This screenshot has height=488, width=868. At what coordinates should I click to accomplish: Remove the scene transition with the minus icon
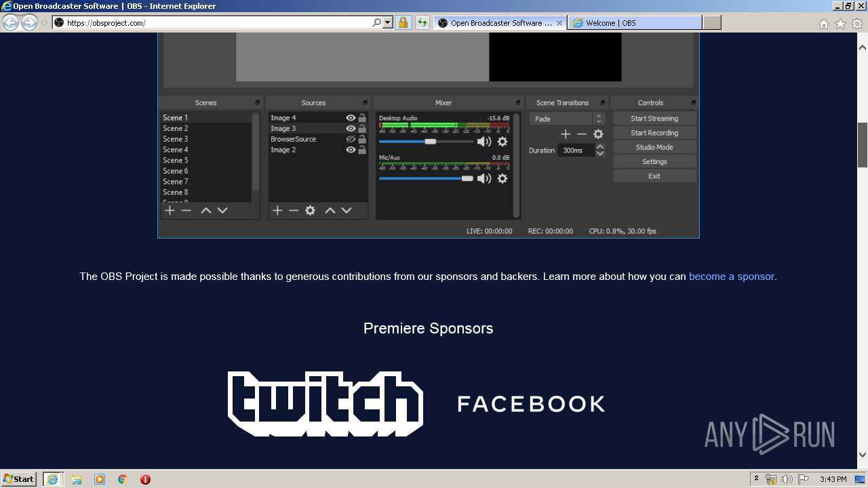[582, 134]
